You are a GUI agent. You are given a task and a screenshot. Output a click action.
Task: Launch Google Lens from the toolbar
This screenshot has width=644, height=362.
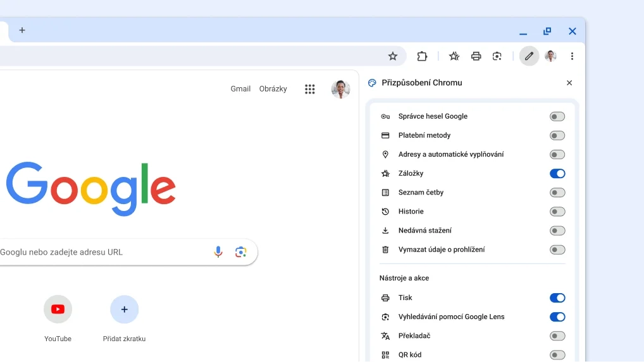pyautogui.click(x=497, y=56)
